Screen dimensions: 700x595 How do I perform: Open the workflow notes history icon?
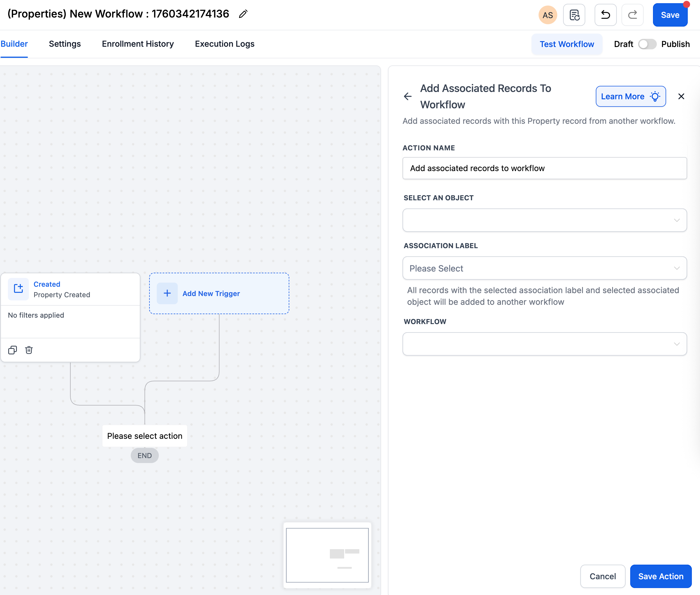coord(574,15)
